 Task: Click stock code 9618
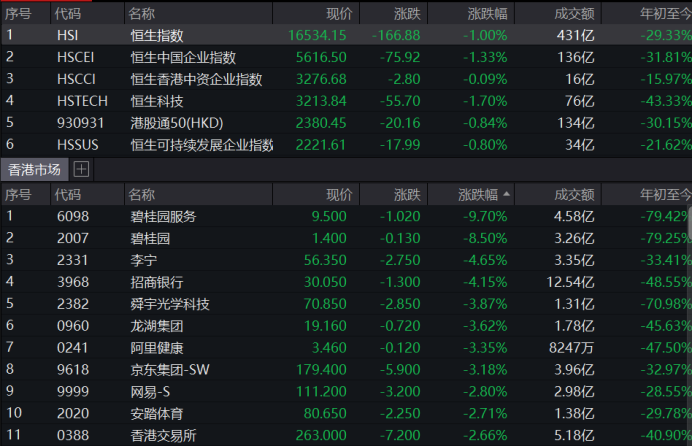73,370
